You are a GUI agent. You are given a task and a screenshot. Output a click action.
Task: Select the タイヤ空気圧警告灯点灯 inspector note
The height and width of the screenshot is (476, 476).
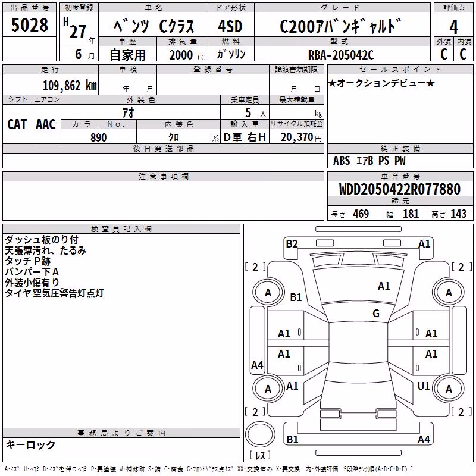(x=54, y=293)
